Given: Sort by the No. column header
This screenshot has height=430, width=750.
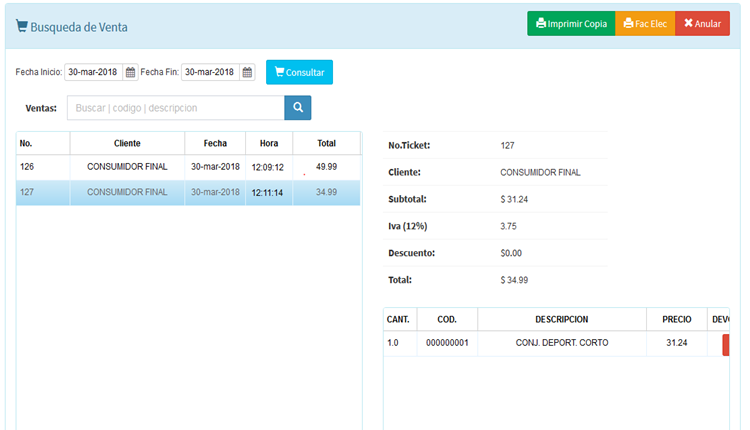Looking at the screenshot, I should coord(42,143).
